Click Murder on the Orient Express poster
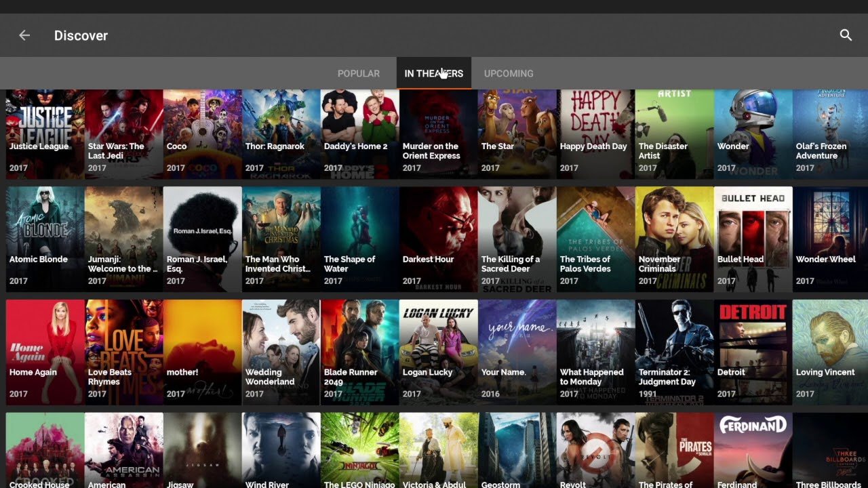The image size is (868, 488). pyautogui.click(x=438, y=134)
